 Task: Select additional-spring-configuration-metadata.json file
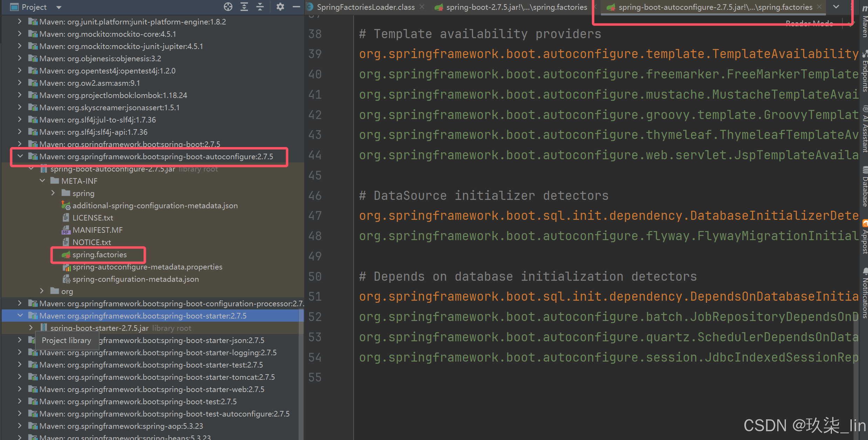(155, 205)
